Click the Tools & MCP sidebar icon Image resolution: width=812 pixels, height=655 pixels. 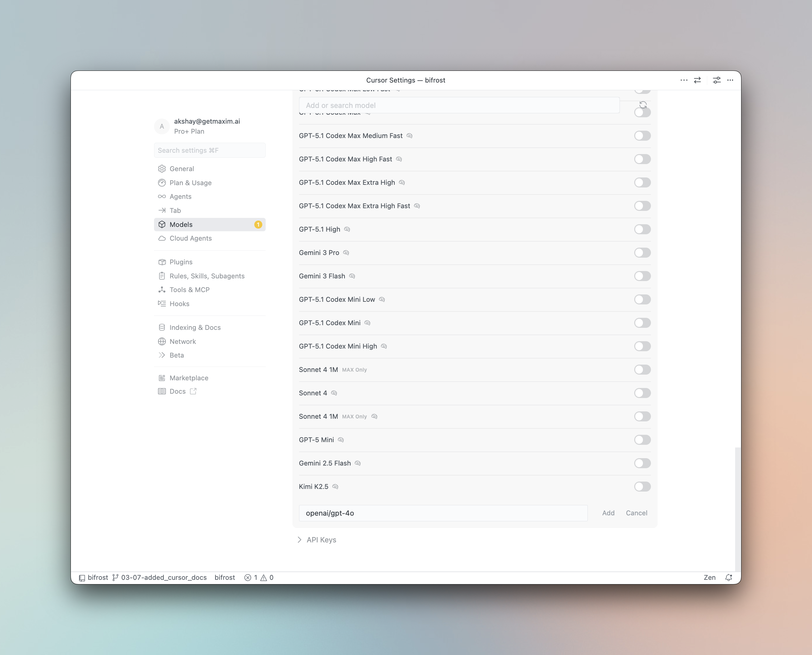coord(162,289)
